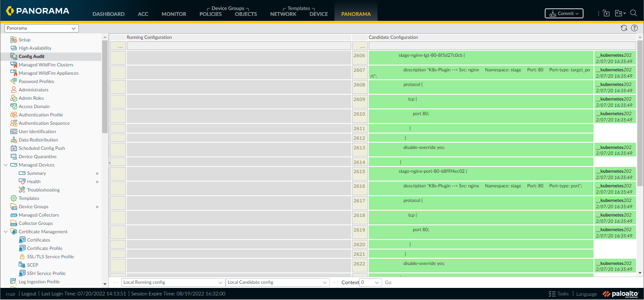The image size is (644, 300).
Task: Click the Tasks icon in status bar
Action: coord(552,294)
